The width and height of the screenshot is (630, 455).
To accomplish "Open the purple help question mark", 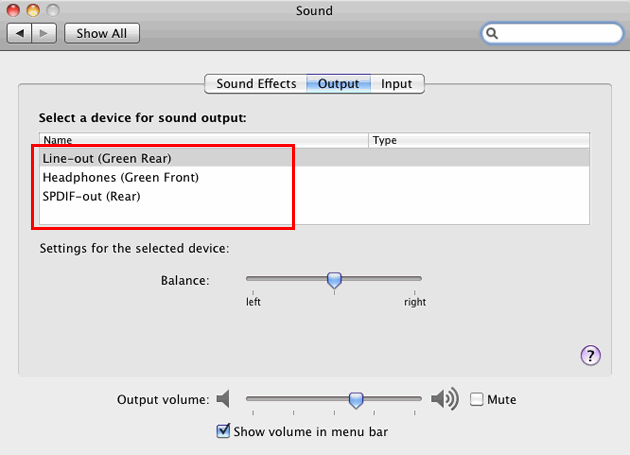I will 590,355.
